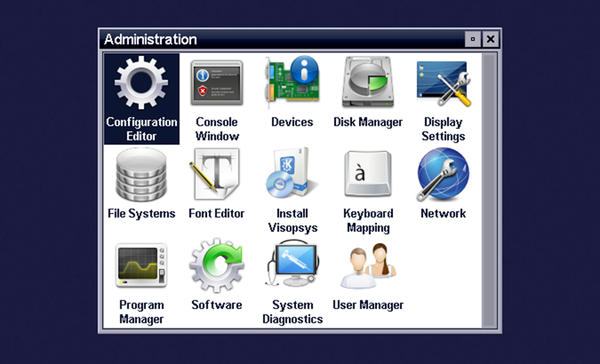Click the Administration window title bar

point(282,40)
